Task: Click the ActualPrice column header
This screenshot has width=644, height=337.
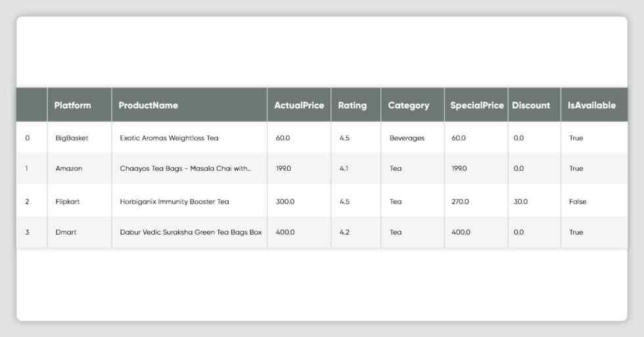Action: point(299,106)
